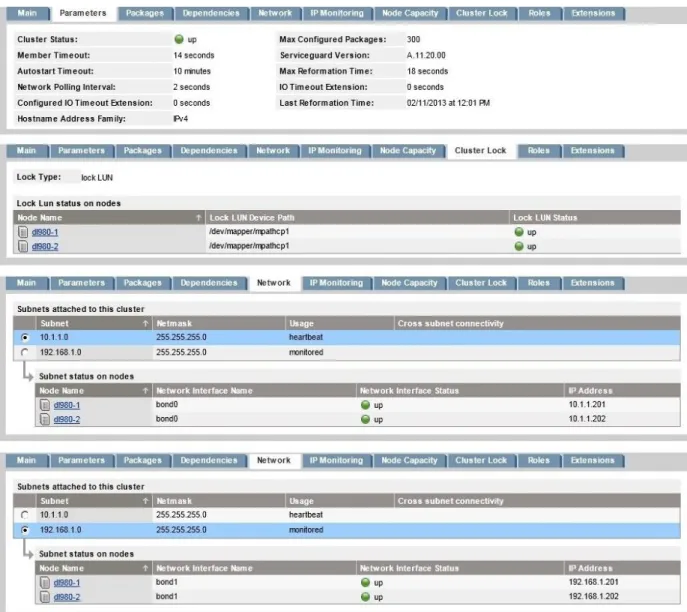
Task: Click Autostart Timeout value 10 minutes
Action: click(x=192, y=71)
